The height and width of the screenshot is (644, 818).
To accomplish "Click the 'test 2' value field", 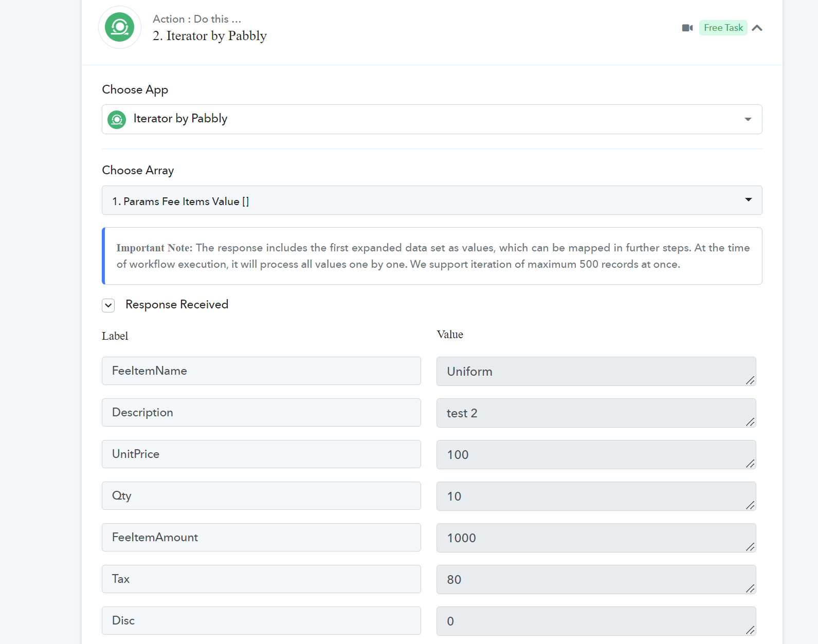I will click(x=596, y=413).
